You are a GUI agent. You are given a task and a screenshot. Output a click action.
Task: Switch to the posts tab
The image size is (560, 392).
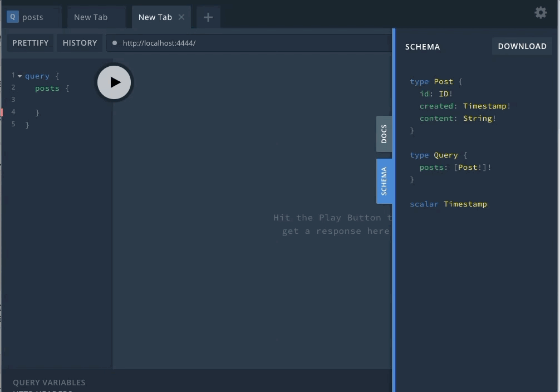tap(32, 17)
